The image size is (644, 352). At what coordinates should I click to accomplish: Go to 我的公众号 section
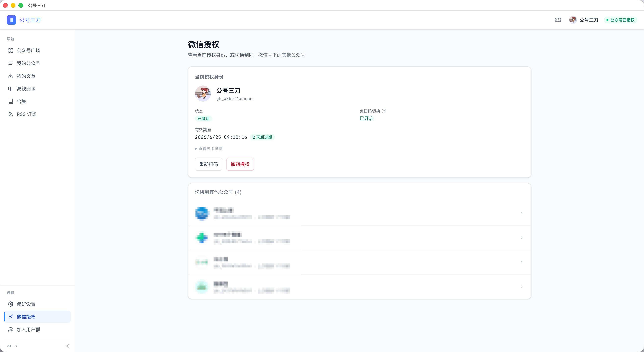coord(38,63)
